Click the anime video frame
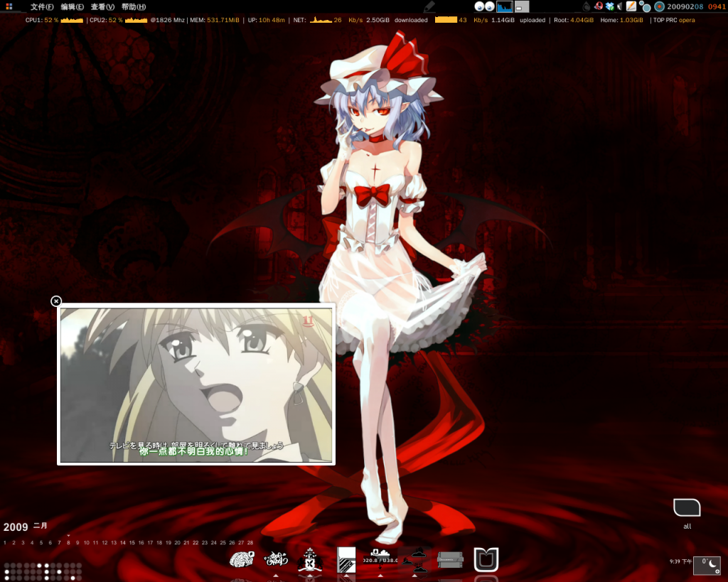Screen dimensions: 728x582 pyautogui.click(x=196, y=385)
